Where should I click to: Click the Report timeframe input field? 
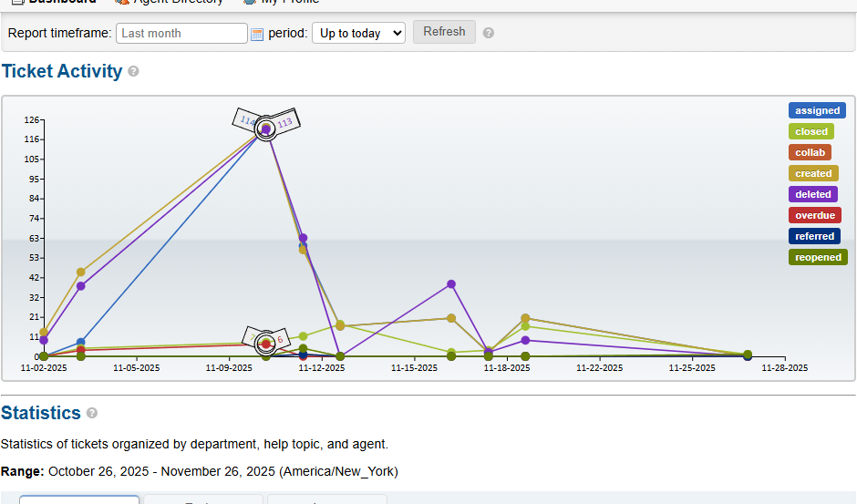coord(181,33)
